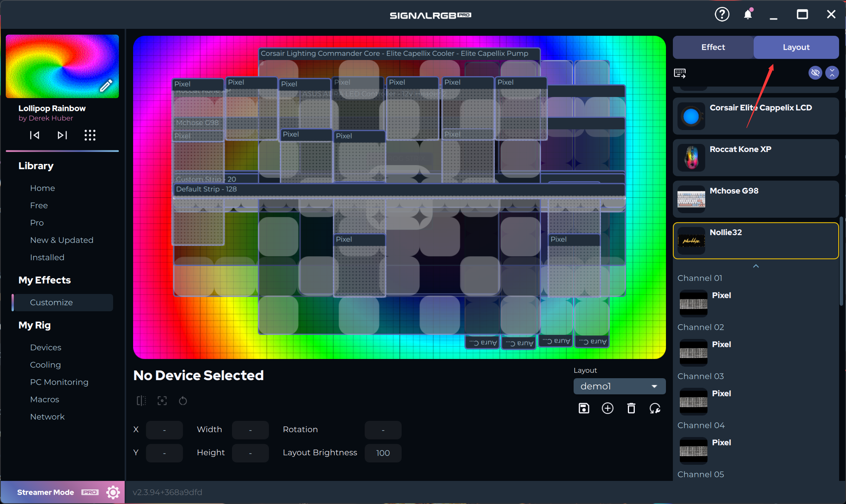
Task: Open the Network page
Action: click(x=47, y=417)
